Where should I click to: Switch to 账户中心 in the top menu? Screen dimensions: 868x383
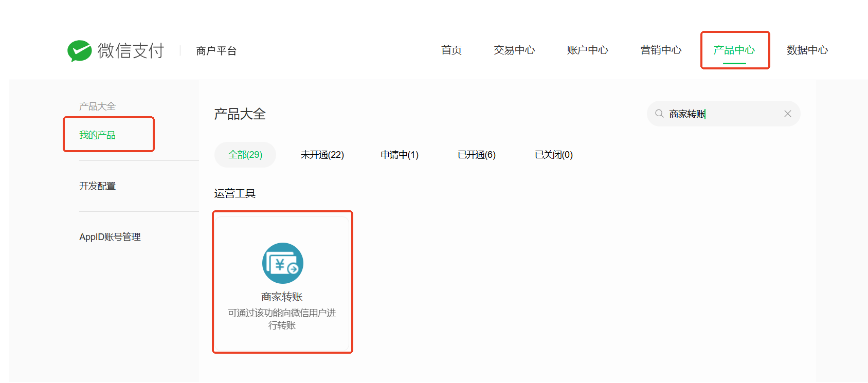click(x=587, y=50)
